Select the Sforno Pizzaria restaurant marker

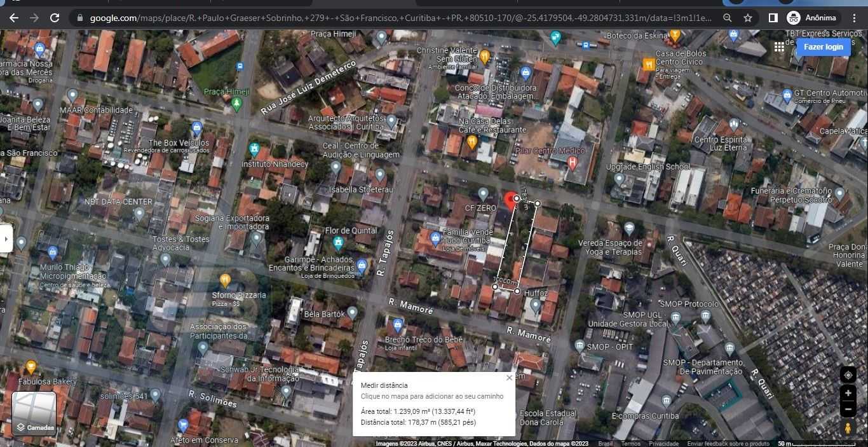click(x=225, y=280)
